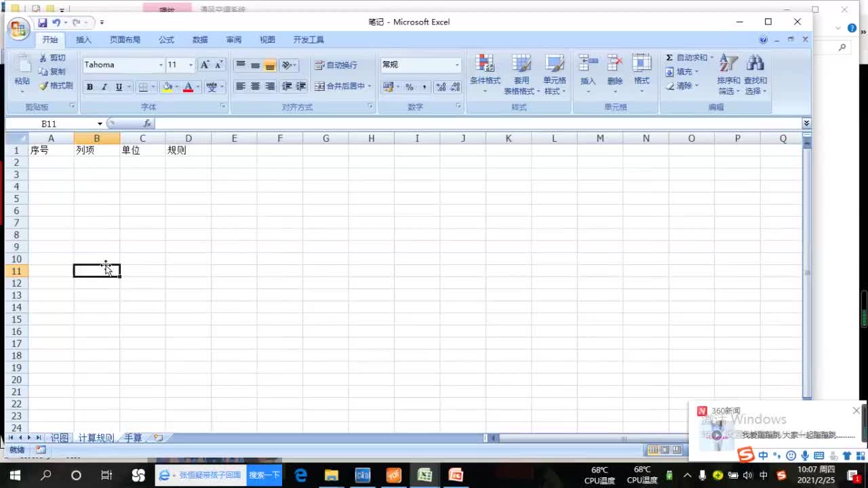Screen dimensions: 868x488
Task: Apply the red font color
Action: [x=188, y=87]
